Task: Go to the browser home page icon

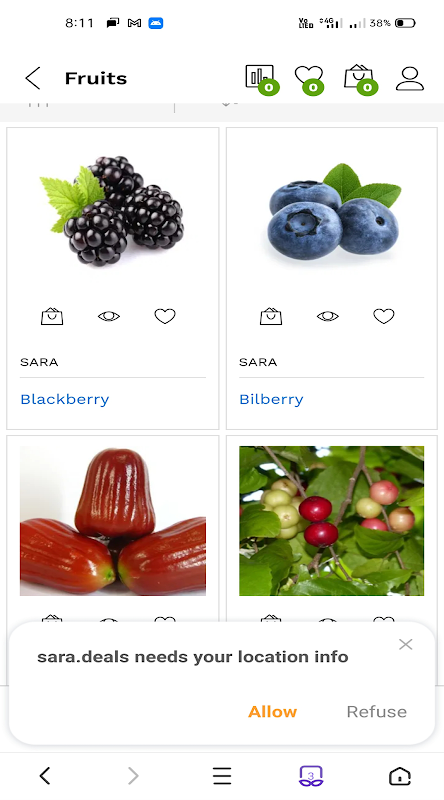Action: point(400,776)
